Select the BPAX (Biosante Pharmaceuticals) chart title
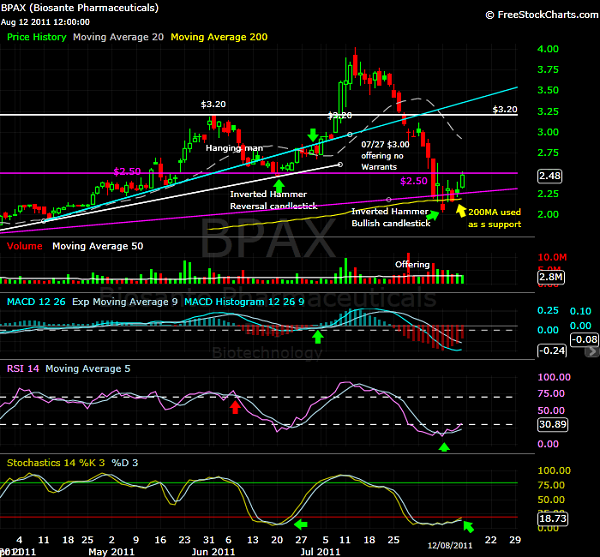 (x=80, y=8)
